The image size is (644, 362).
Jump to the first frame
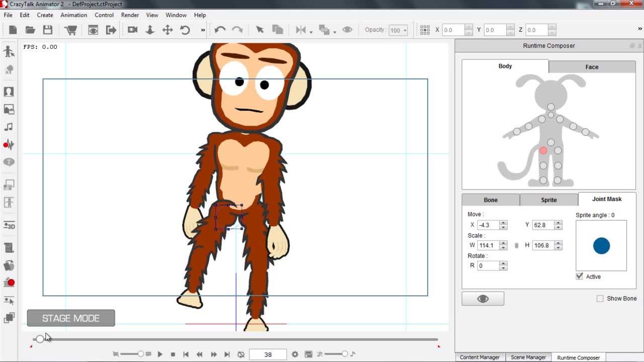pyautogui.click(x=186, y=354)
